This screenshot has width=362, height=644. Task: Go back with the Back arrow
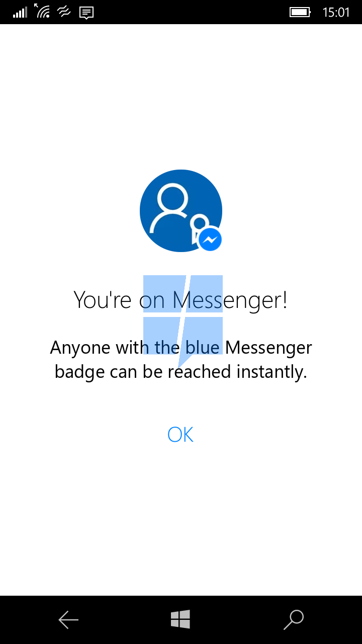click(68, 620)
